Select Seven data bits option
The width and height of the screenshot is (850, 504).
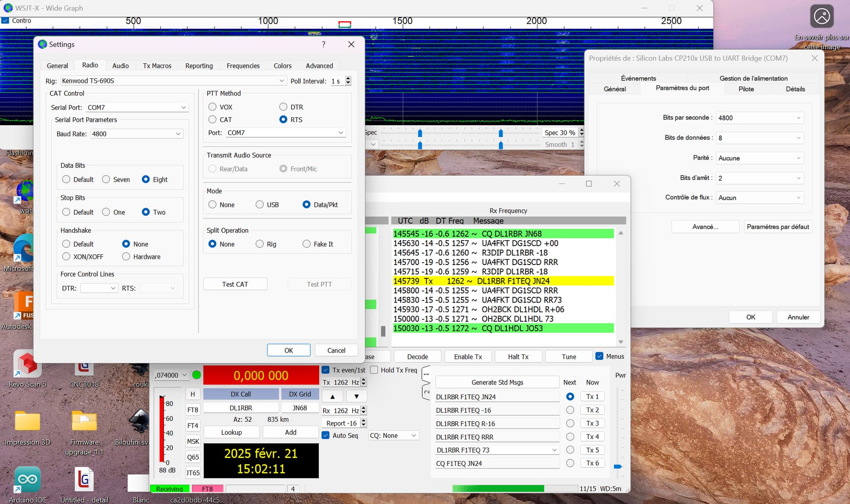106,179
